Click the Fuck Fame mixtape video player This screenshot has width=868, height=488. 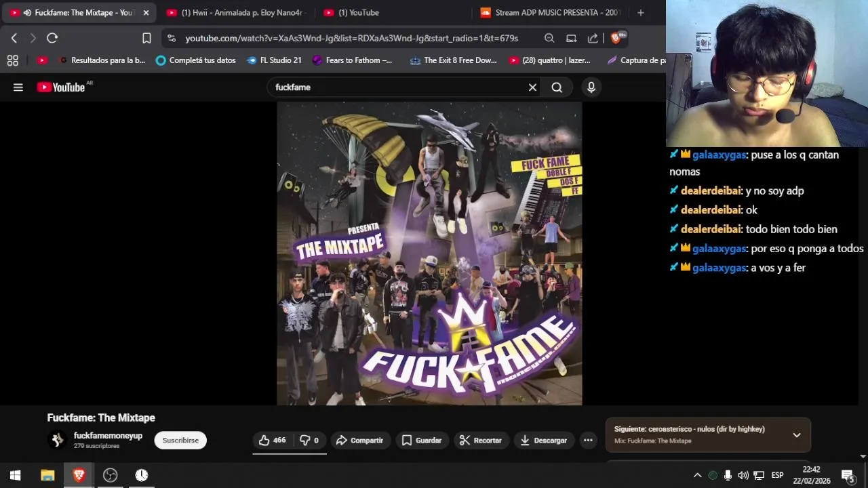point(429,253)
